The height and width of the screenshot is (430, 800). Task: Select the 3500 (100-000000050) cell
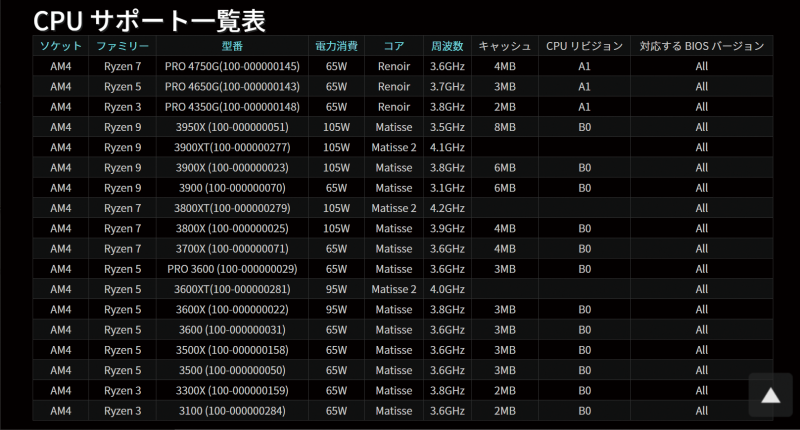(232, 370)
